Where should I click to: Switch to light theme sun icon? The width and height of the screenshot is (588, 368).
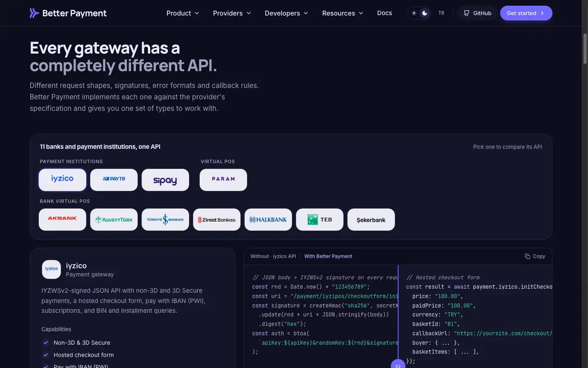point(414,13)
